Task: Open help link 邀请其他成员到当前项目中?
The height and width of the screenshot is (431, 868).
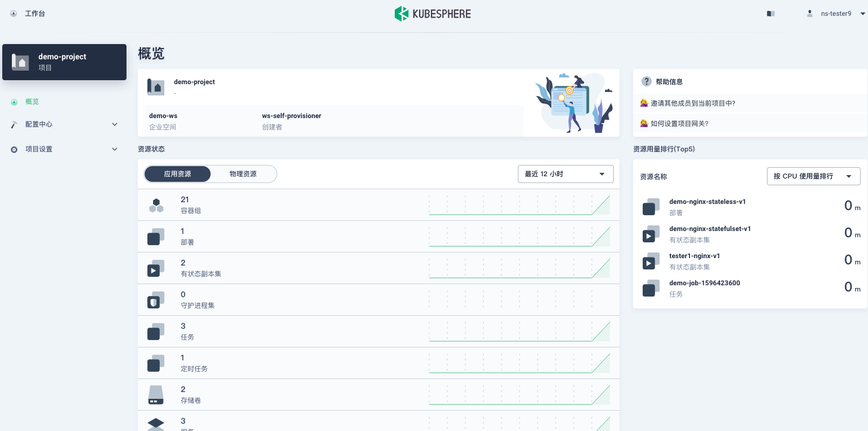Action: pos(693,103)
